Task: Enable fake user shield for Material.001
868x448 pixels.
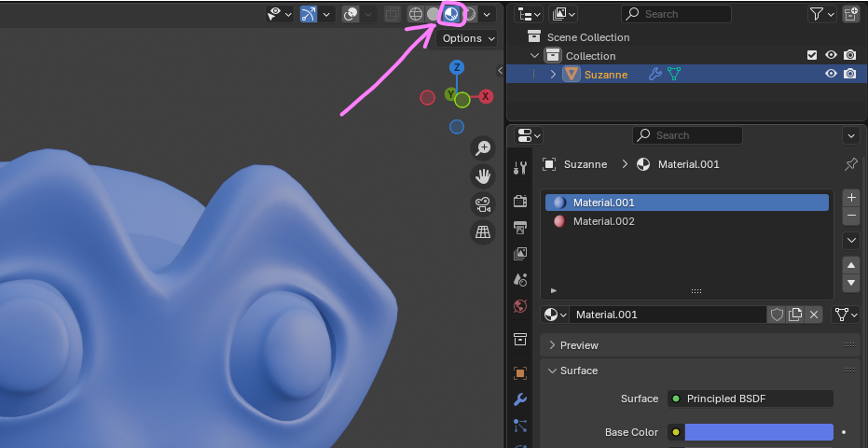Action: click(x=777, y=315)
